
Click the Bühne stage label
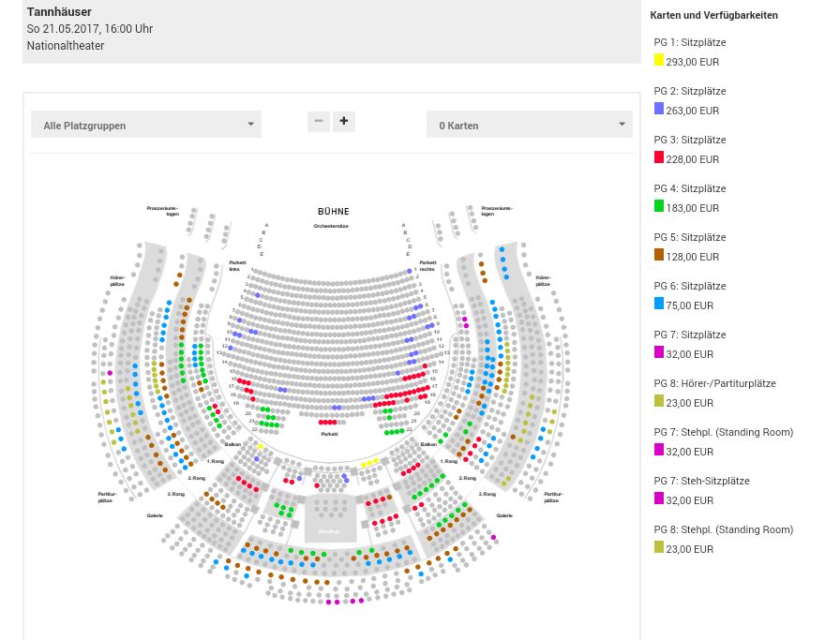click(333, 212)
